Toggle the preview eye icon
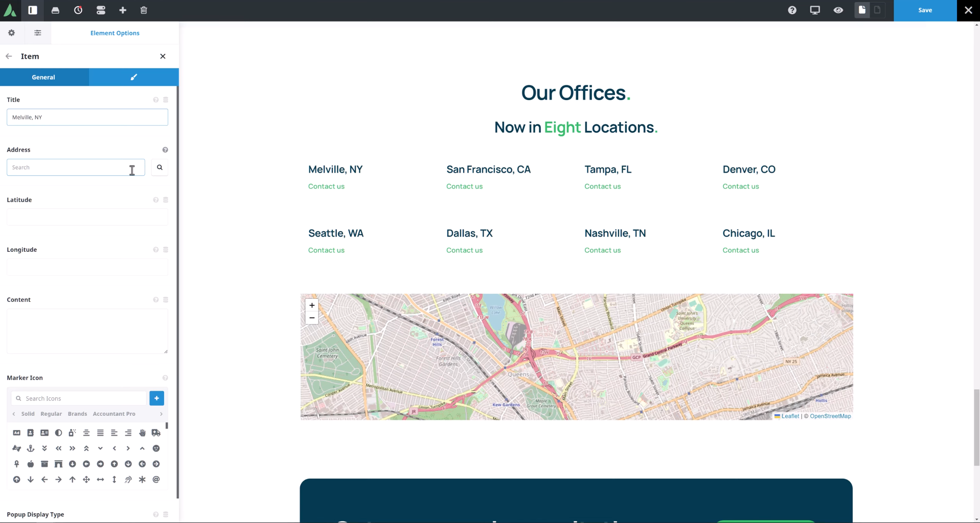 [838, 10]
